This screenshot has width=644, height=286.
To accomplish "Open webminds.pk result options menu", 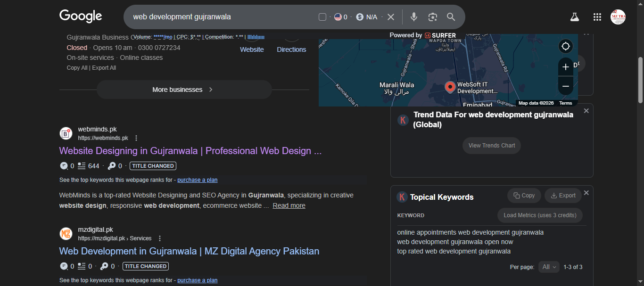I will pos(136,138).
